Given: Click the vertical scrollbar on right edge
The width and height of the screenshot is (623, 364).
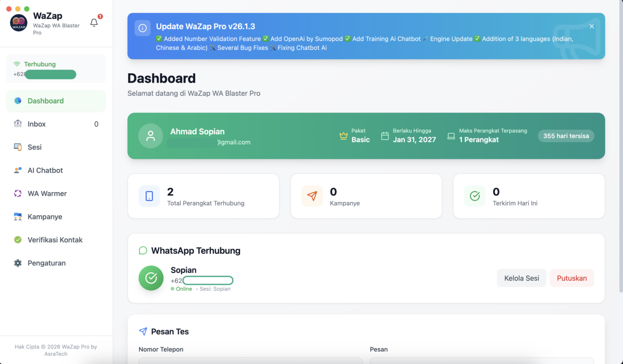Looking at the screenshot, I should pyautogui.click(x=621, y=156).
